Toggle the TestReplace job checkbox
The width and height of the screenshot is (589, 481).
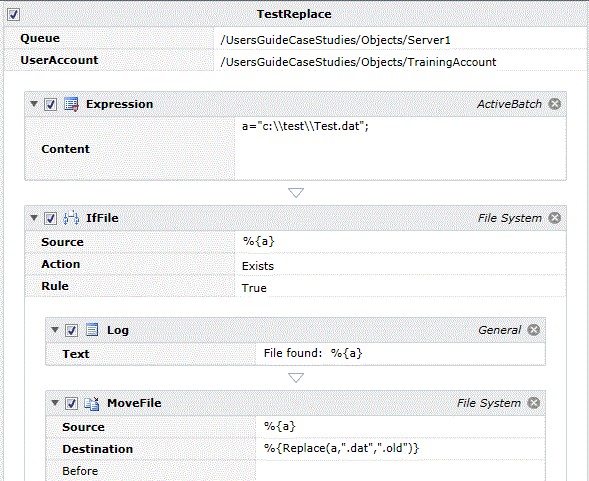click(14, 15)
